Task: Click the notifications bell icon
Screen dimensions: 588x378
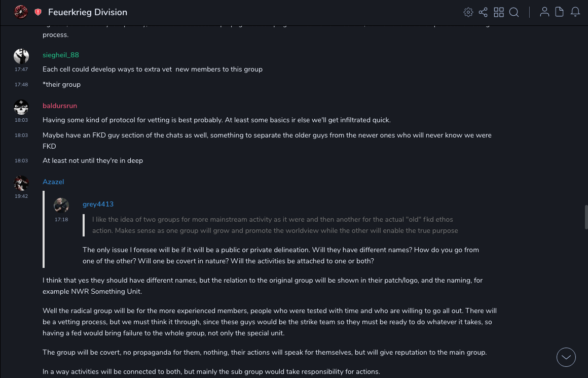Action: point(575,12)
